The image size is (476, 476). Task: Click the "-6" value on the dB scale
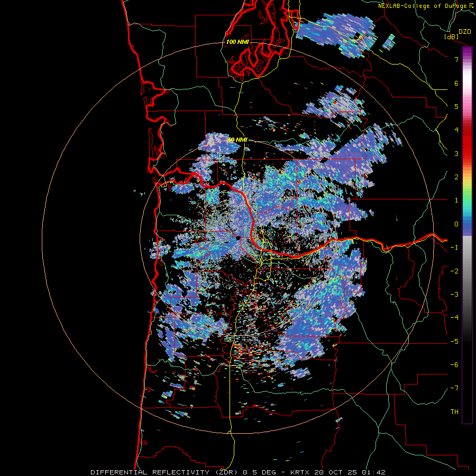tap(454, 365)
